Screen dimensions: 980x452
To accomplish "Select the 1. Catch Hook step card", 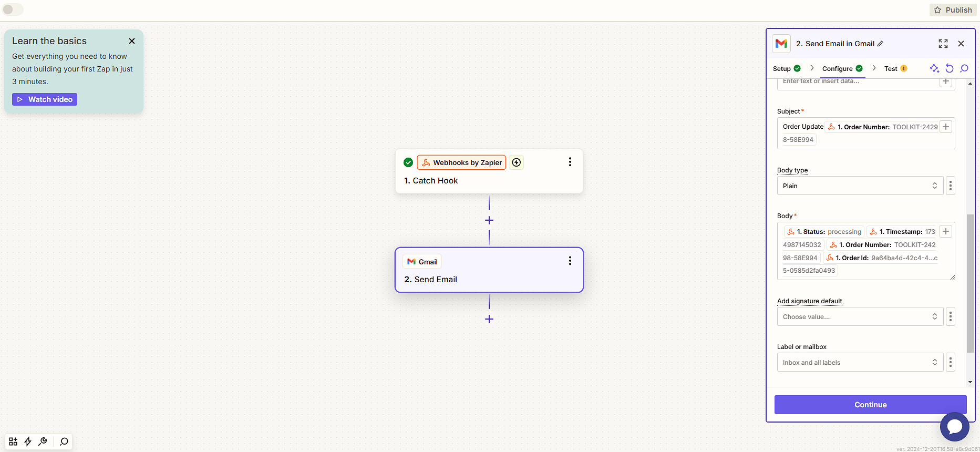I will [489, 171].
